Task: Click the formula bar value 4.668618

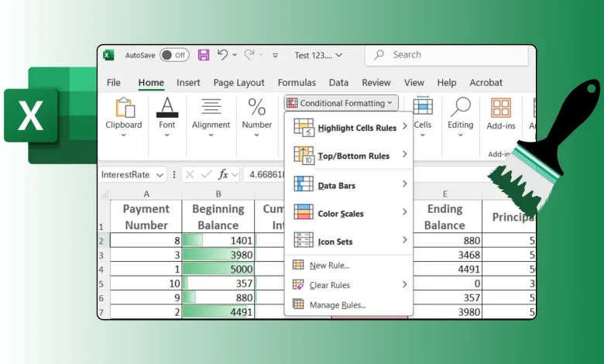Action: pos(267,175)
